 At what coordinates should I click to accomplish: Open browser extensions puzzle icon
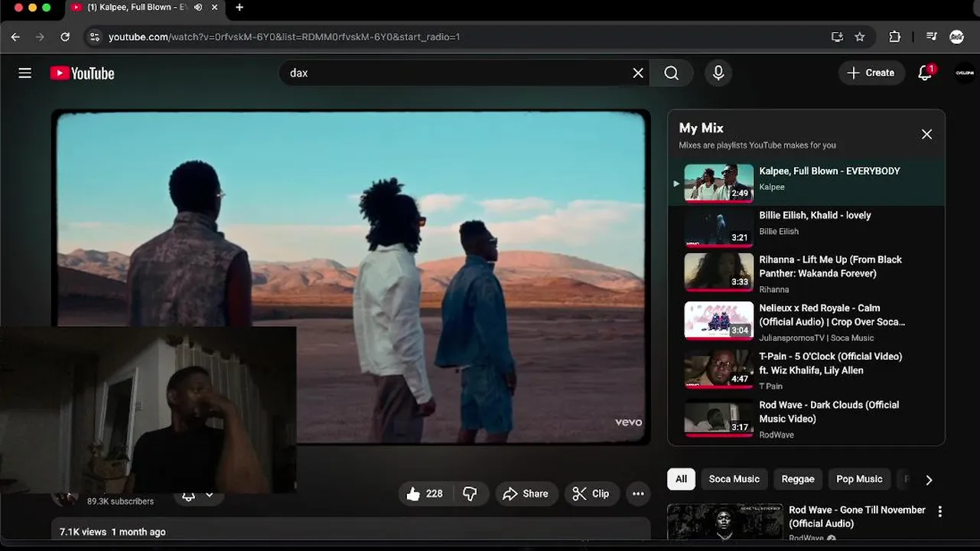pyautogui.click(x=895, y=37)
